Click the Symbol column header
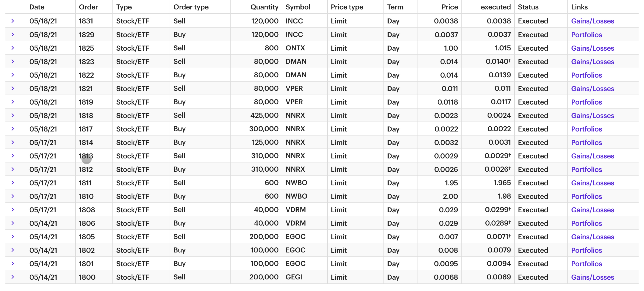 tap(298, 7)
